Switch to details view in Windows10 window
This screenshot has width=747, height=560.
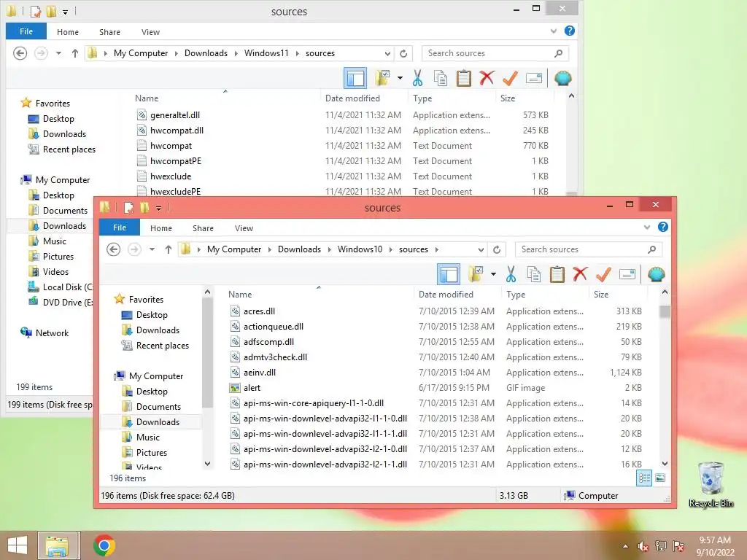pos(644,478)
